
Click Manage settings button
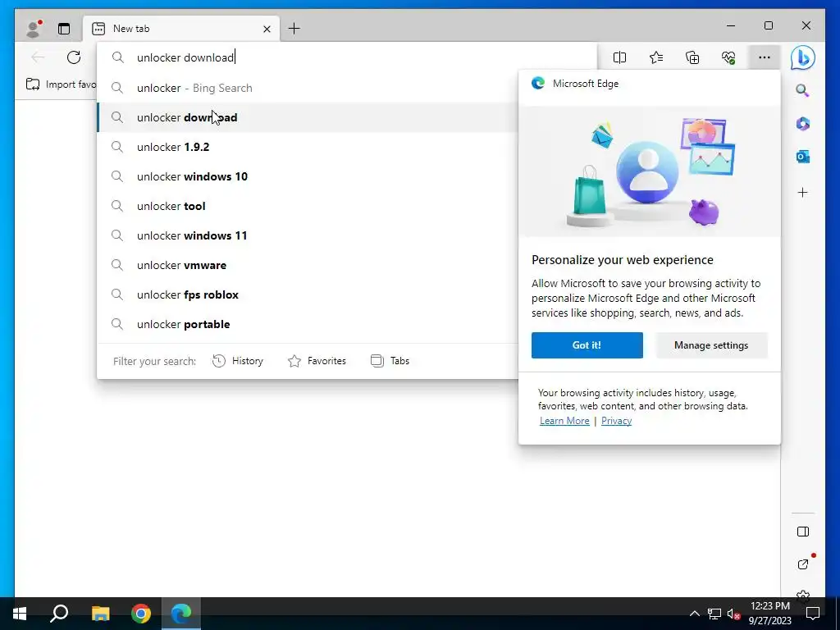pos(711,345)
